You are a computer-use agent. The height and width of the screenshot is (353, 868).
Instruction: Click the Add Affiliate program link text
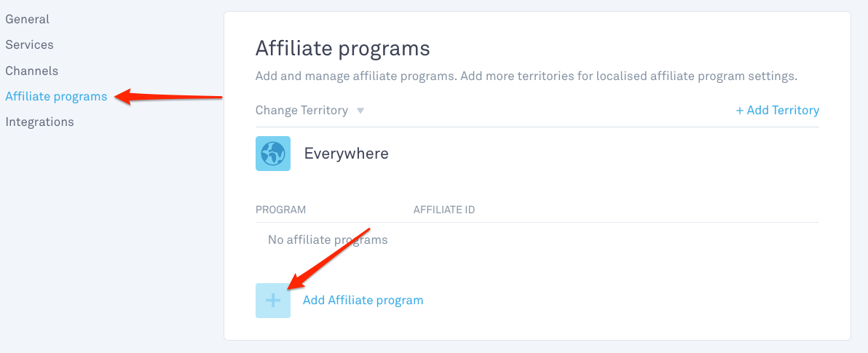coord(363,301)
